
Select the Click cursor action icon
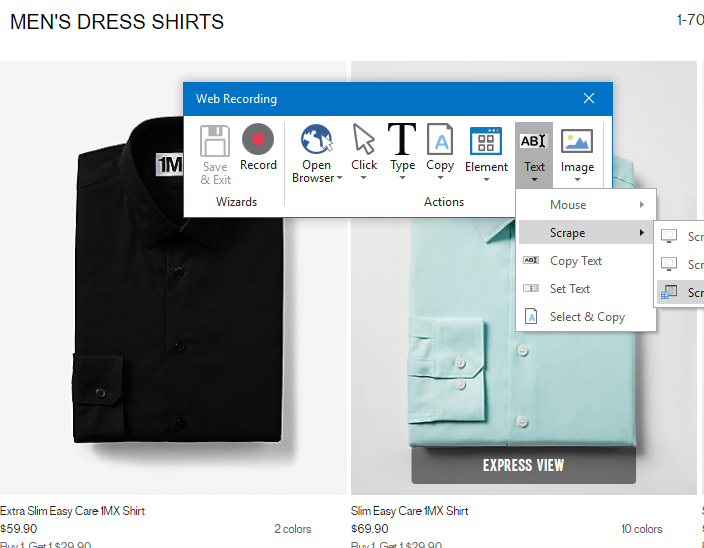[x=364, y=139]
